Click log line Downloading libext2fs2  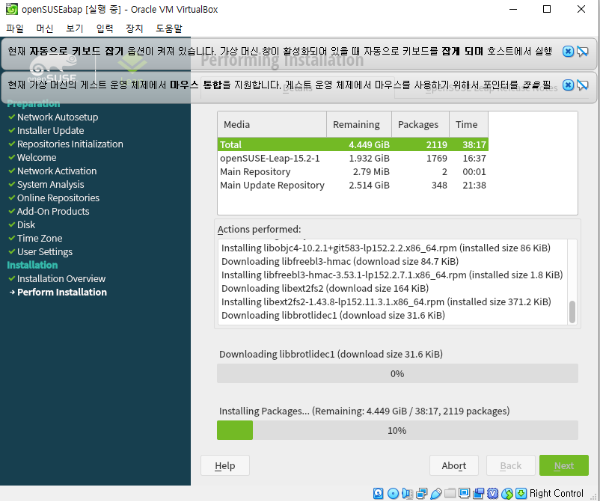tap(325, 288)
